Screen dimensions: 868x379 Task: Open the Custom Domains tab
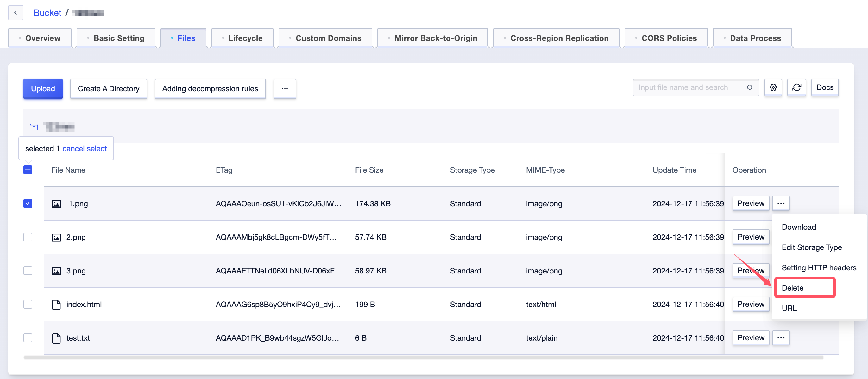tap(325, 38)
